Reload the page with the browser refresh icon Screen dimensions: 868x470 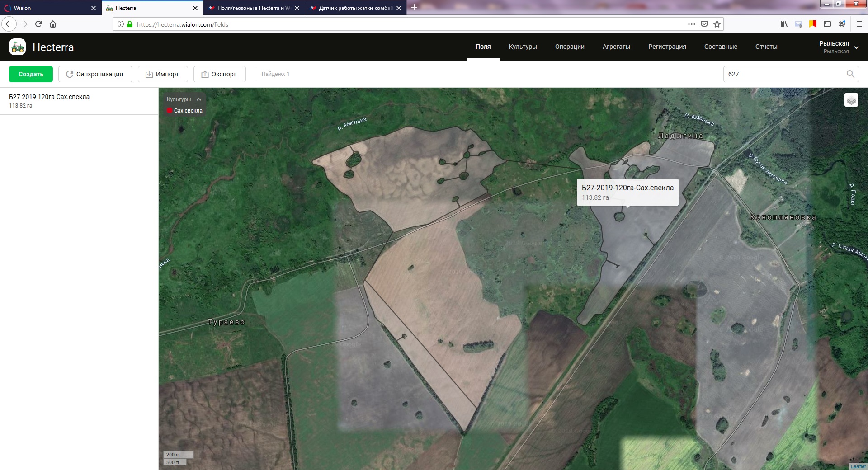pyautogui.click(x=38, y=24)
